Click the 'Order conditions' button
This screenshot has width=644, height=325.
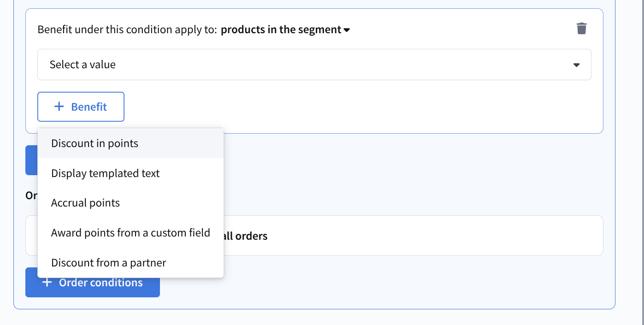[100, 283]
